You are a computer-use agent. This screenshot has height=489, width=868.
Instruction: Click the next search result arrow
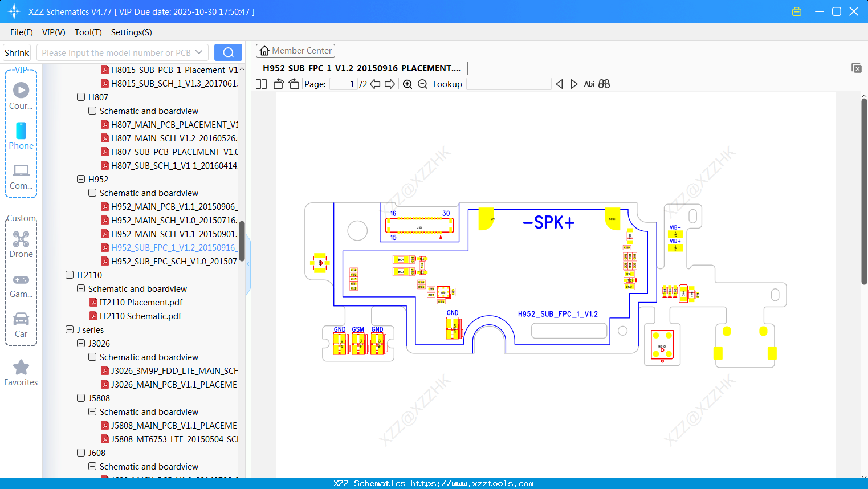click(574, 84)
